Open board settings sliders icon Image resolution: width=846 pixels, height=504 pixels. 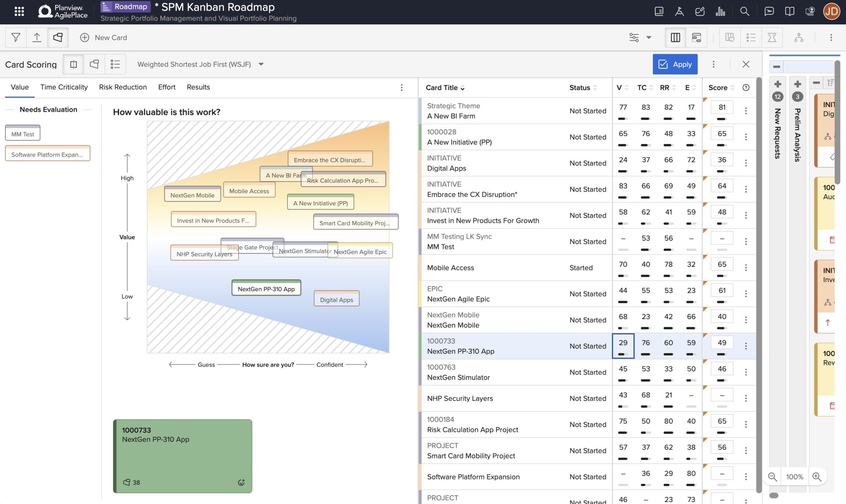pyautogui.click(x=634, y=37)
